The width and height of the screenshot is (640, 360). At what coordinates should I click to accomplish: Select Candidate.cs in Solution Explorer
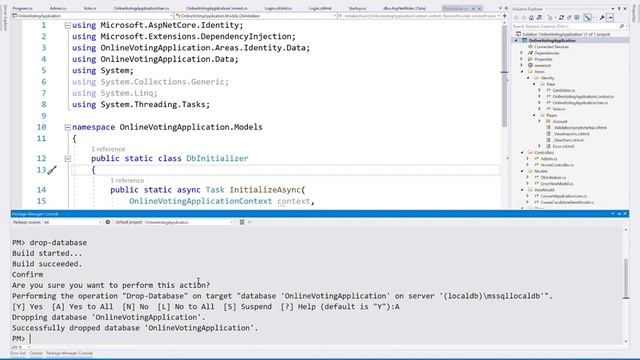click(564, 90)
